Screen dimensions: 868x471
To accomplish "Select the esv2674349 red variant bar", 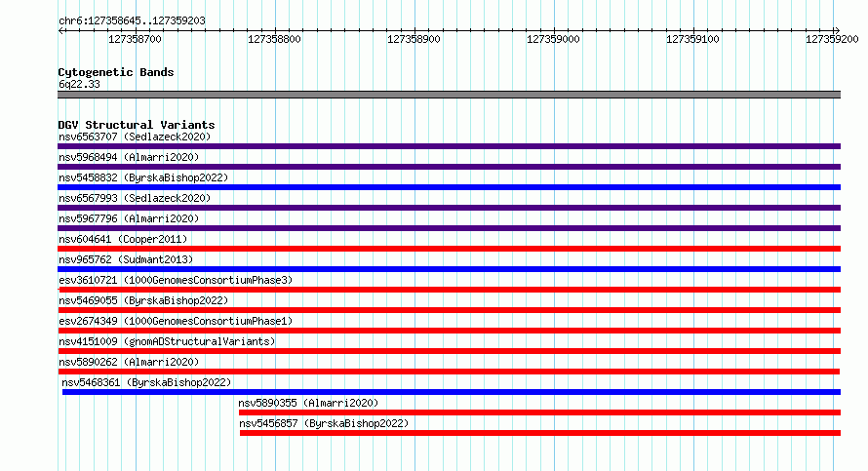I will (449, 331).
